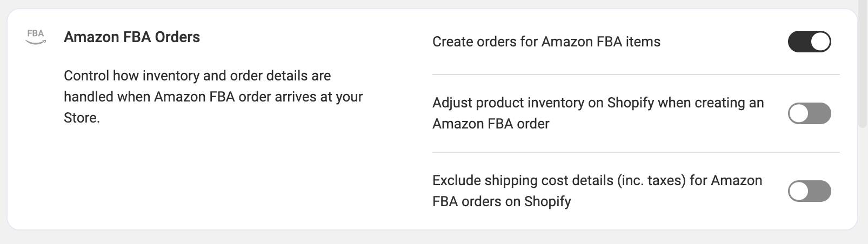Click the description paragraph under Amazon FBA Orders

[x=213, y=97]
